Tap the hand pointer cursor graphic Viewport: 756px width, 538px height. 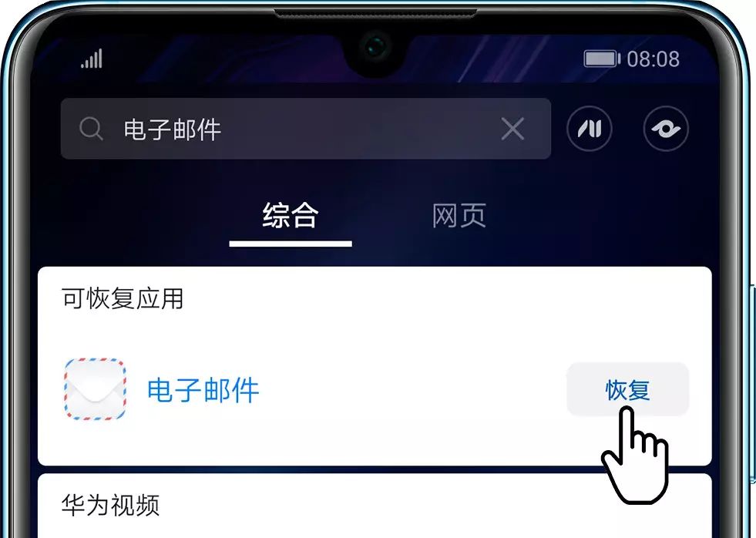click(636, 456)
